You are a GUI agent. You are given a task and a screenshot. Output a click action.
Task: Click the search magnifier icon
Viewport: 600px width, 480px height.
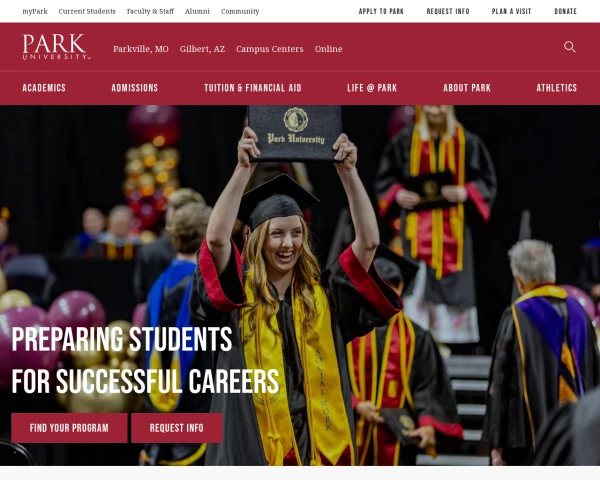(569, 47)
